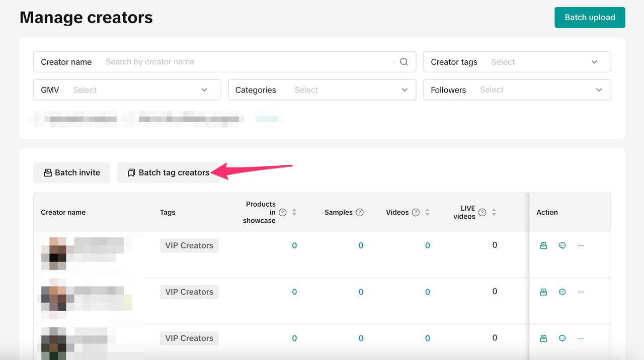Click help icon next to Samples column
644x360 pixels.
click(360, 213)
